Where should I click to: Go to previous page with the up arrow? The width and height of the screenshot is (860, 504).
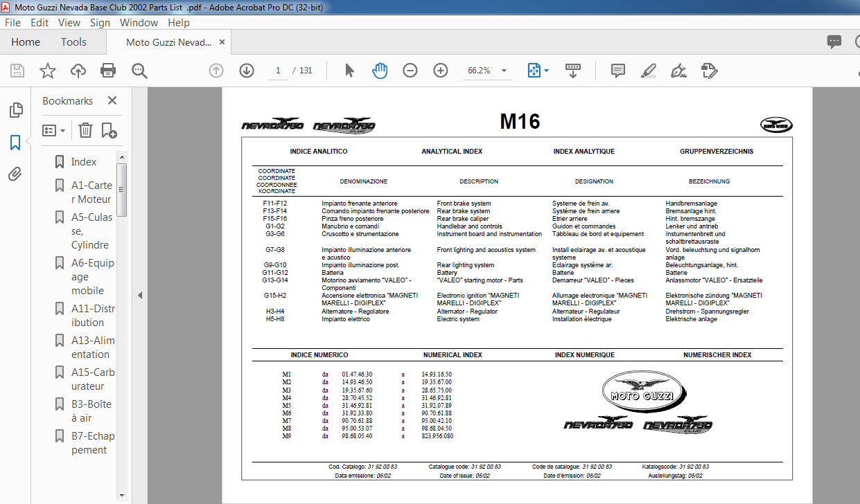pyautogui.click(x=216, y=71)
